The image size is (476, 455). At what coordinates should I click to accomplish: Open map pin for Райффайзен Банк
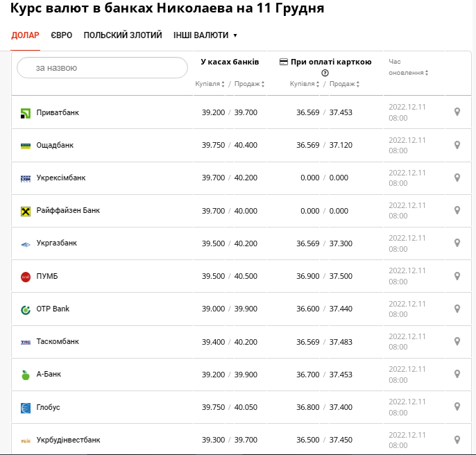pos(457,210)
